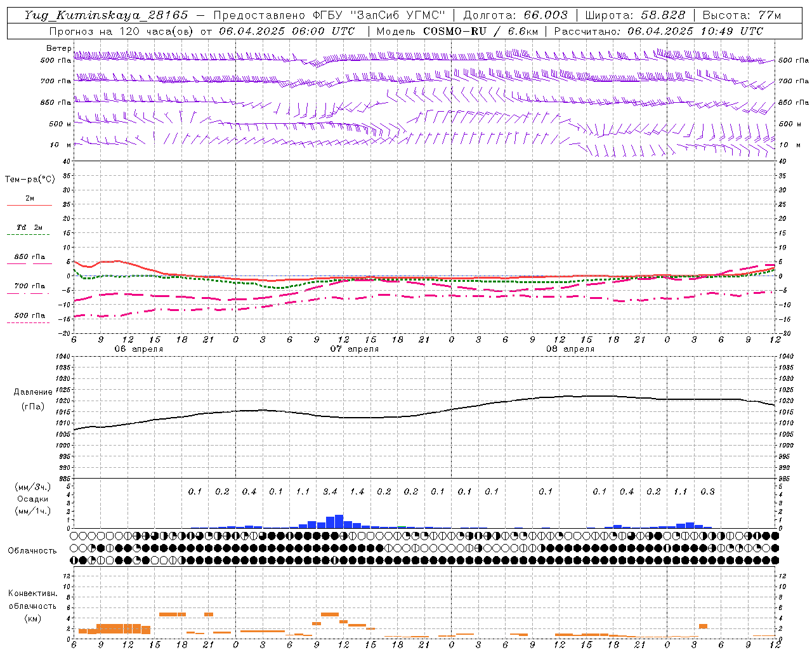This screenshot has height=650, width=812.
Task: Click the 0.3 mm precipitation value
Action: point(707,492)
